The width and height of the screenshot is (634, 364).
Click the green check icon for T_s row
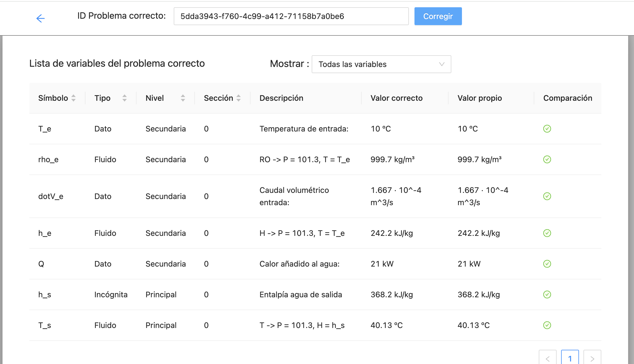tap(547, 325)
